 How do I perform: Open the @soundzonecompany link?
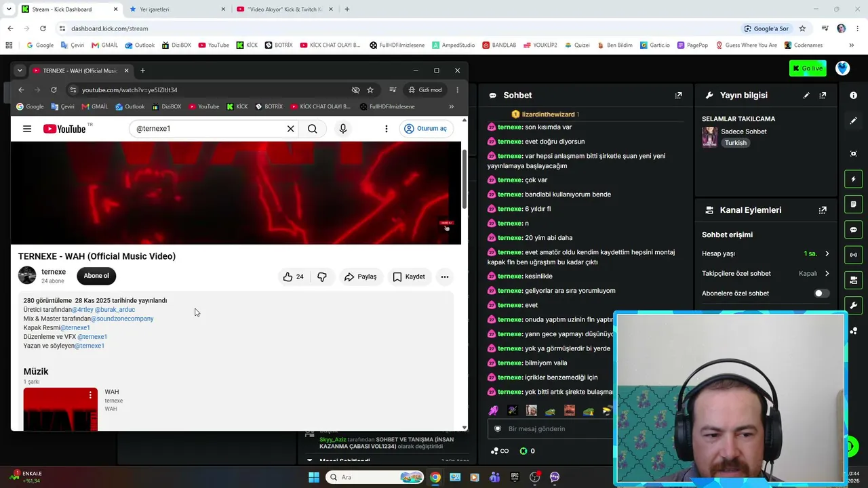click(122, 319)
